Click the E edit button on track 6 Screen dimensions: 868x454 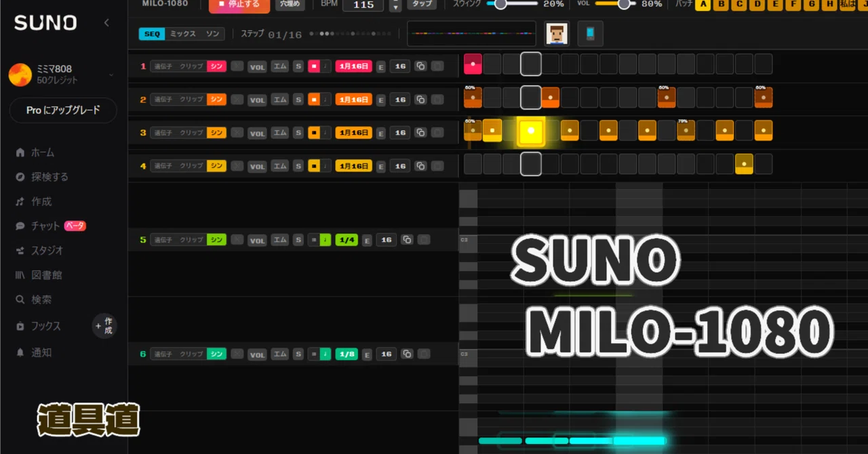(368, 354)
